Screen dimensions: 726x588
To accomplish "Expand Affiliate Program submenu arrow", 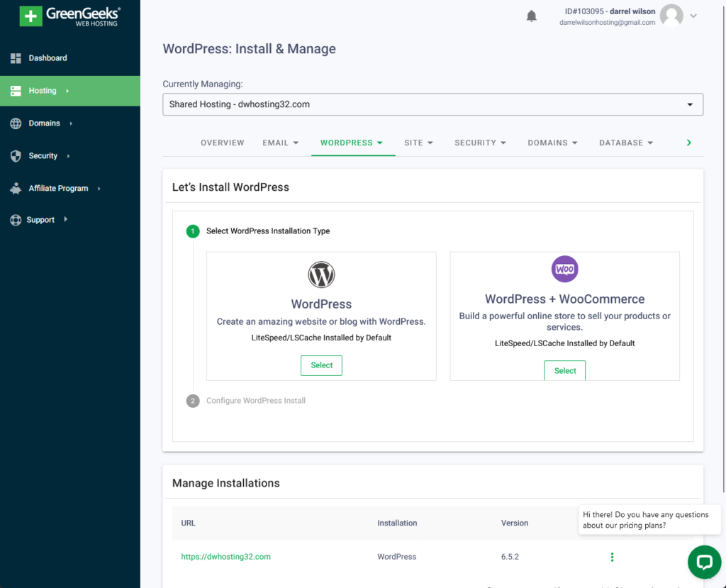I will pos(99,189).
